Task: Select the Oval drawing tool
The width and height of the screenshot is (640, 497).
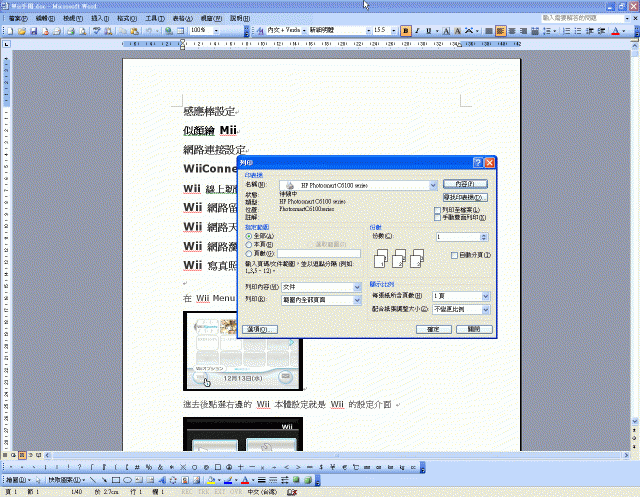Action: 127,480
